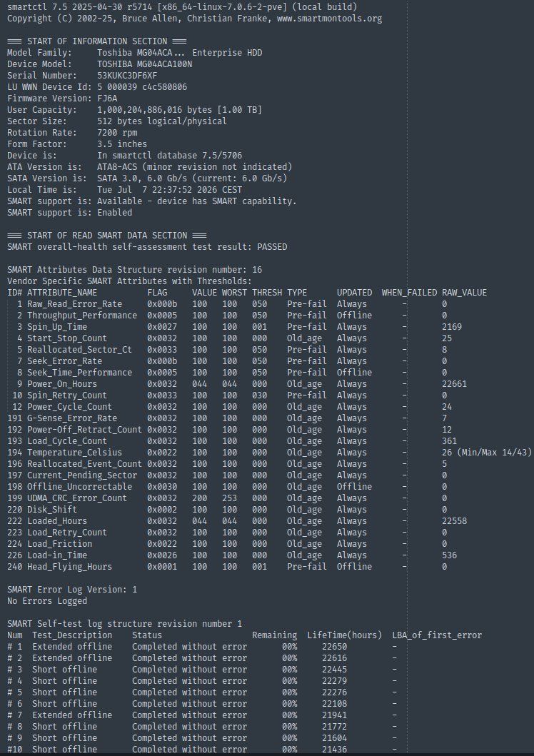Click the Loaded_Hours raw value 22558

(454, 520)
